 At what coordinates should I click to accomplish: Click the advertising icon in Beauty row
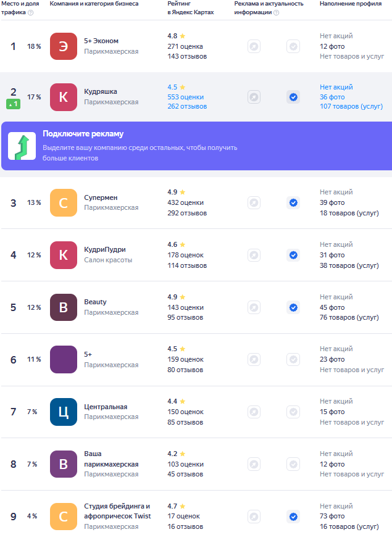254,307
